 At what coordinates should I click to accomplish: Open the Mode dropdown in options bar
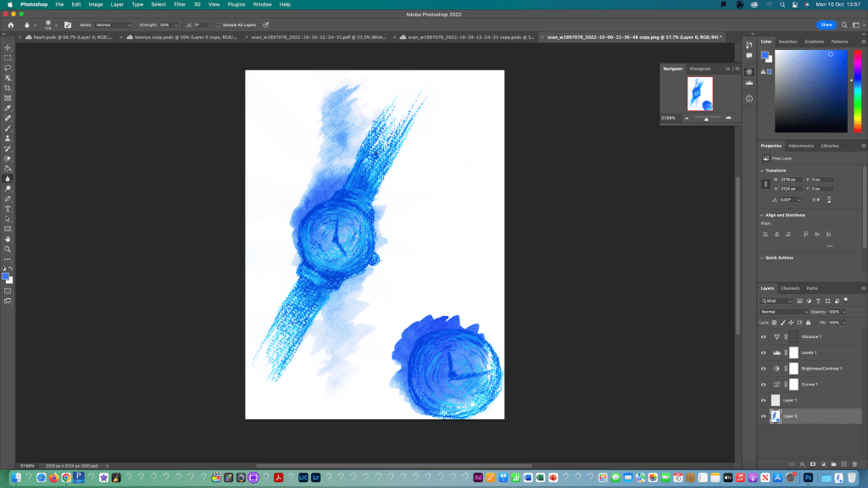click(x=113, y=25)
